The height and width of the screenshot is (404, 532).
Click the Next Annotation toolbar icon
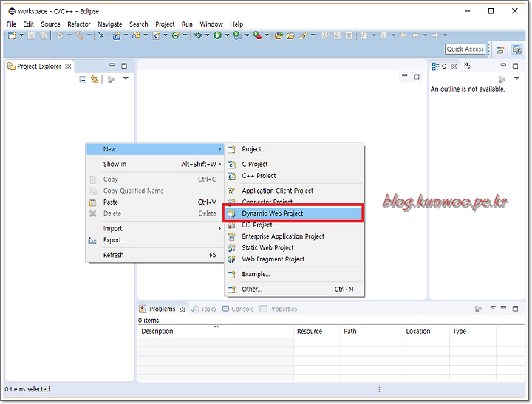click(364, 35)
